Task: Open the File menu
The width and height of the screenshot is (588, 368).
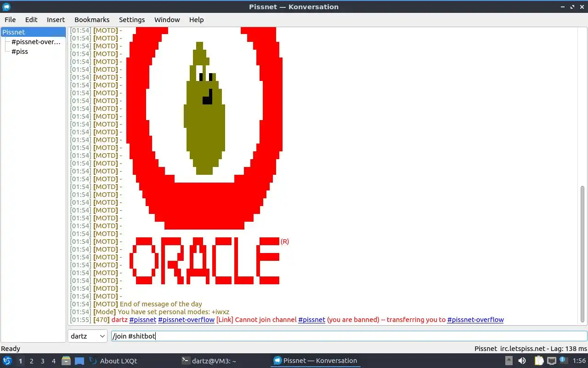Action: (x=10, y=20)
